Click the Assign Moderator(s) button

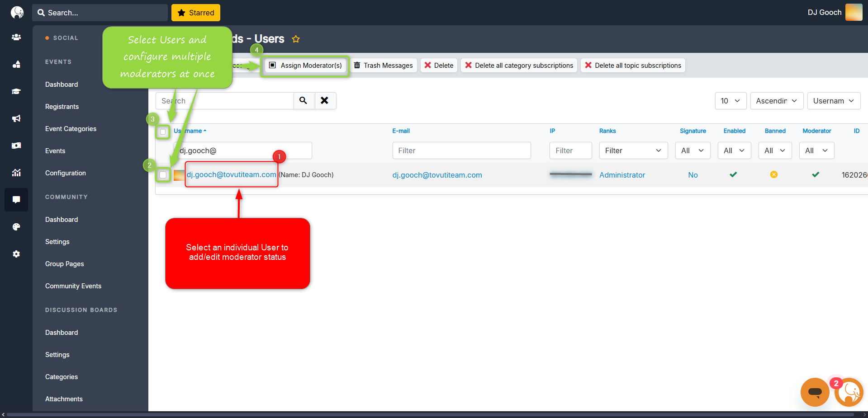click(x=305, y=66)
